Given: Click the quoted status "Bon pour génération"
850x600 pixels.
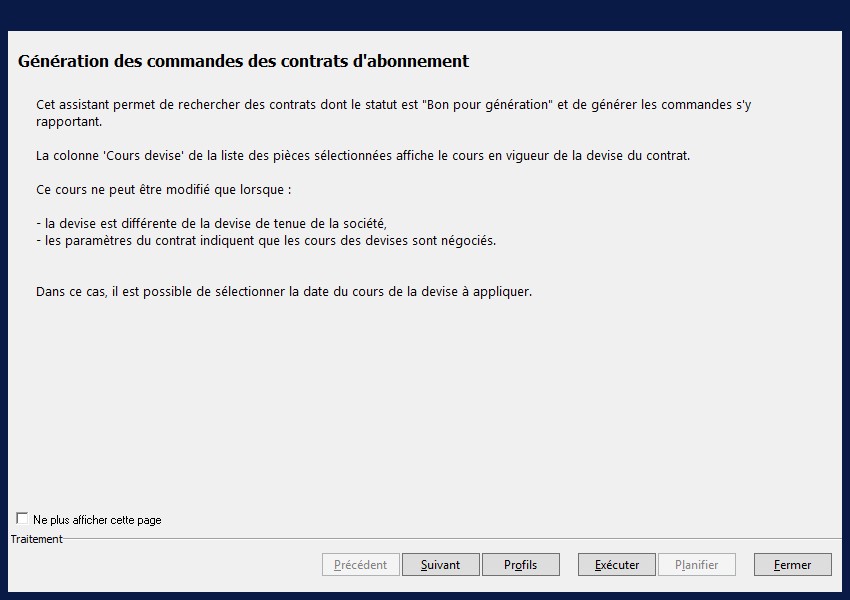Looking at the screenshot, I should click(488, 105).
